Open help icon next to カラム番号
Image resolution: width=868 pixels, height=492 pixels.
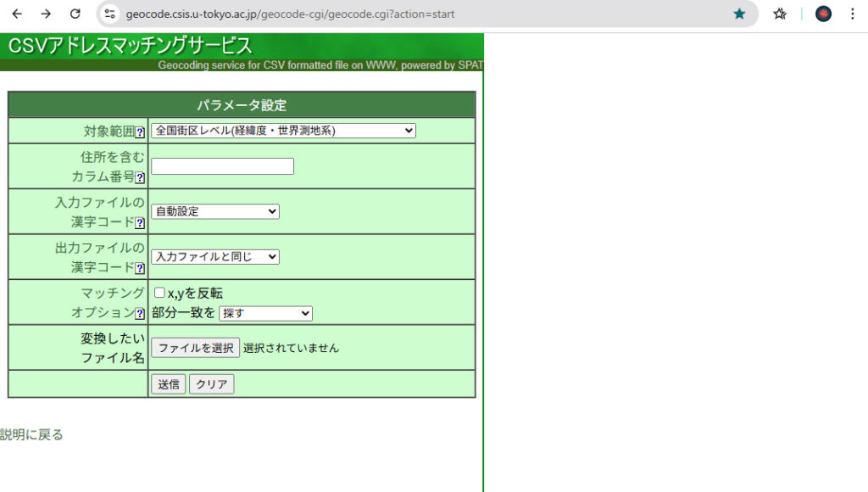[x=140, y=177]
